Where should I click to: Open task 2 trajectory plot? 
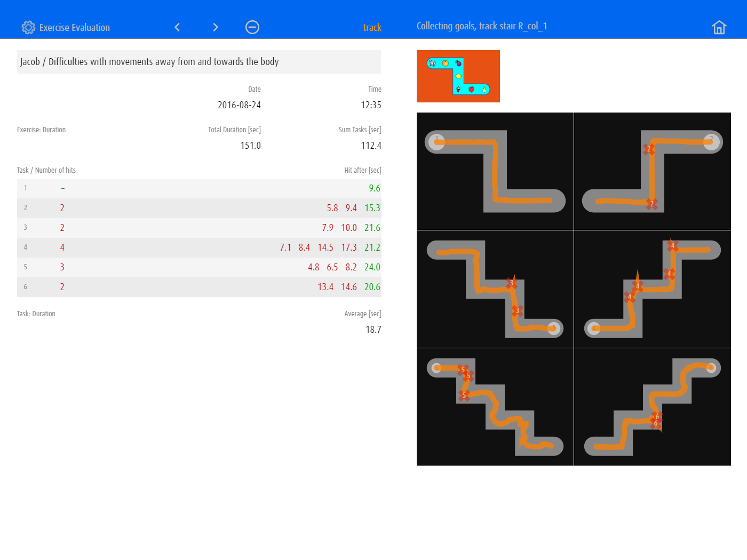pos(652,171)
